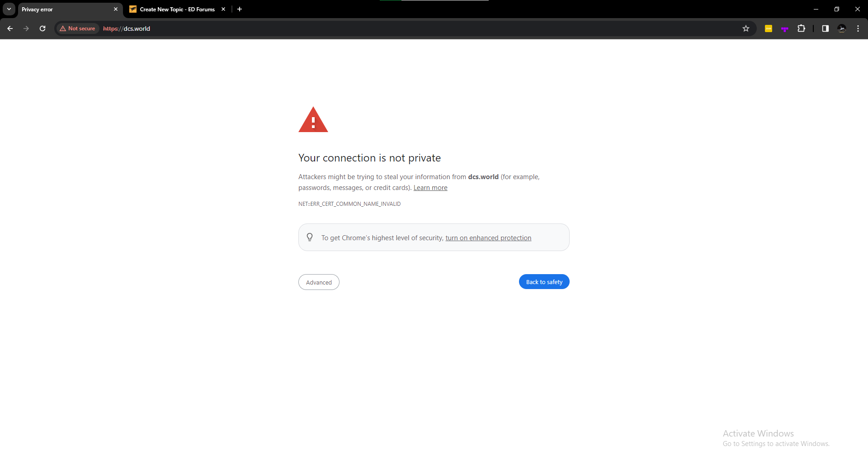Bookmark this page with the star icon
The width and height of the screenshot is (868, 470).
tap(746, 28)
